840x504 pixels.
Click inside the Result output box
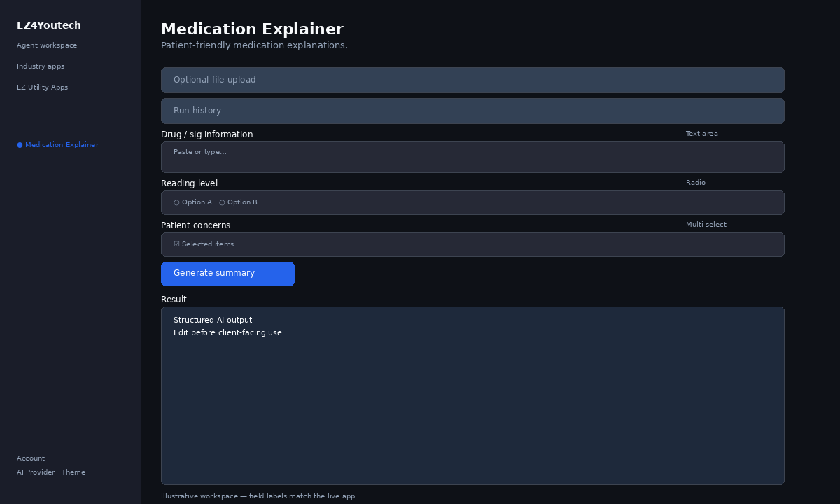pos(472,395)
